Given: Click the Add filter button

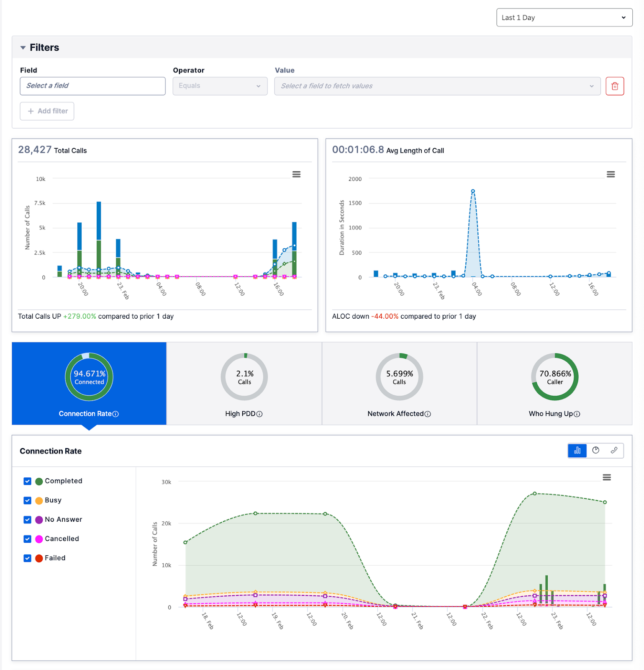Looking at the screenshot, I should point(47,111).
